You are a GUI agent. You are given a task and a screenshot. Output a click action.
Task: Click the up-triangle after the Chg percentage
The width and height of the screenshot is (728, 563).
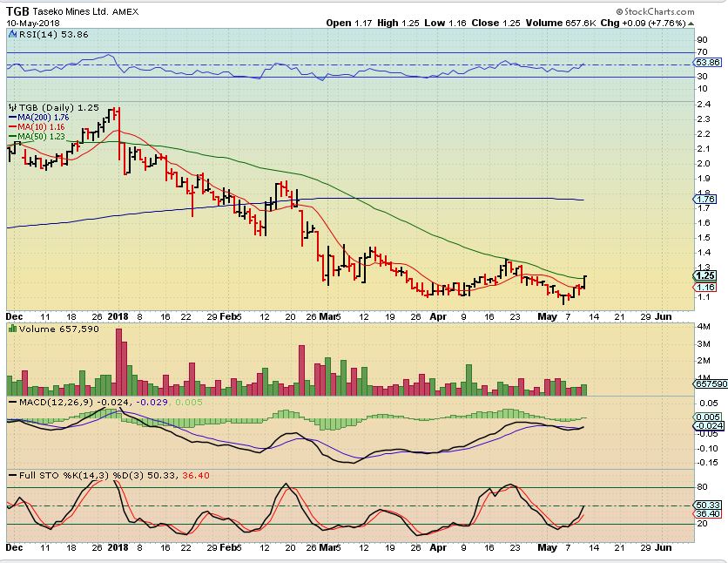tap(691, 24)
